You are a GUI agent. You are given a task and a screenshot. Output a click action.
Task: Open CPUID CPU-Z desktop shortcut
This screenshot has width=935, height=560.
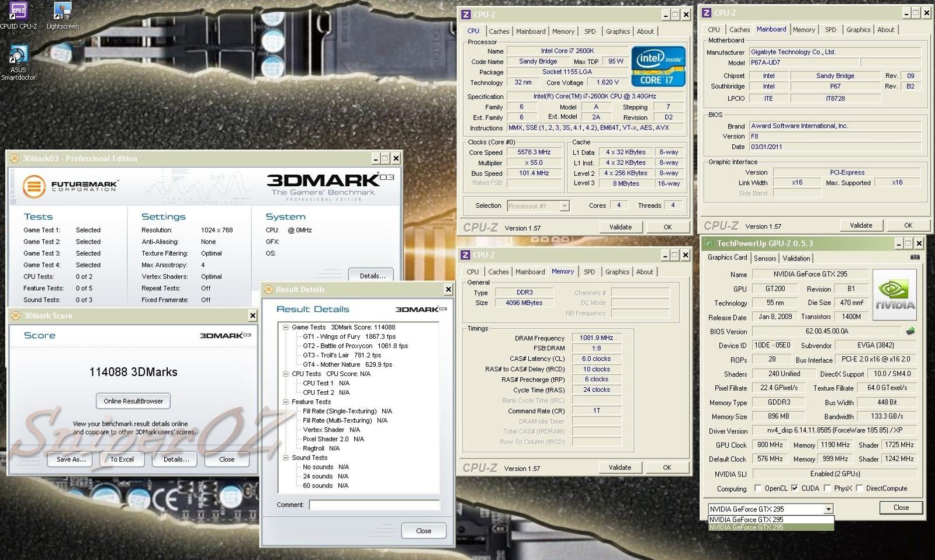[18, 15]
